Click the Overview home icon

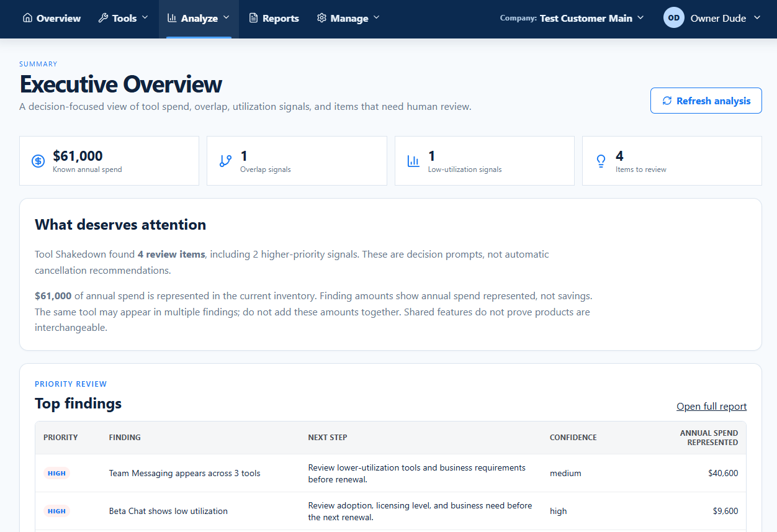tap(27, 18)
